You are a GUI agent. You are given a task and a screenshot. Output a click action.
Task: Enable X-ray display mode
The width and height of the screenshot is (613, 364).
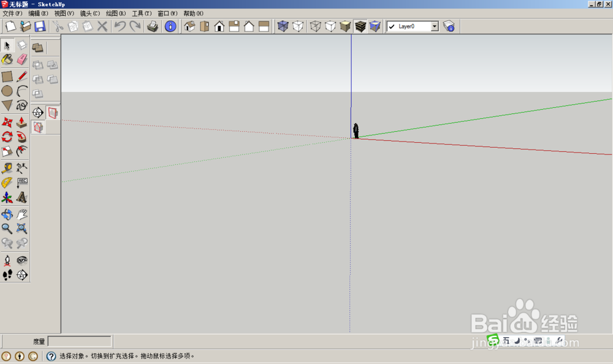(284, 26)
